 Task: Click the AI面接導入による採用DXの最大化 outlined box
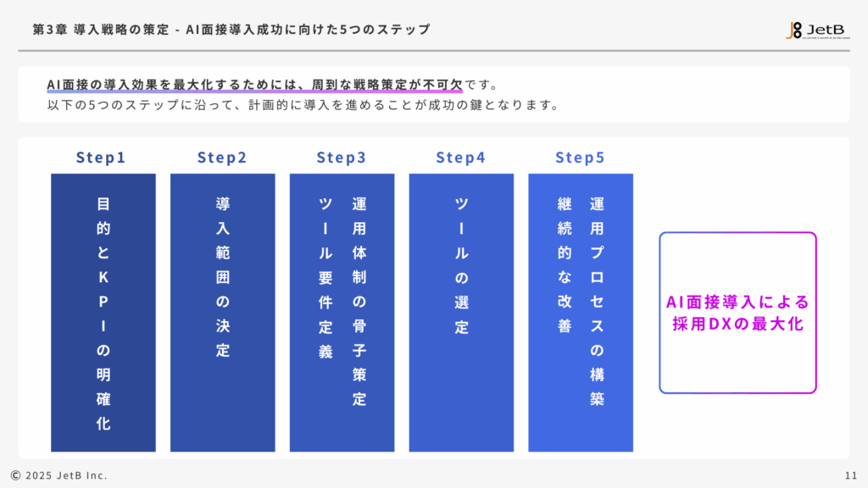tap(737, 313)
